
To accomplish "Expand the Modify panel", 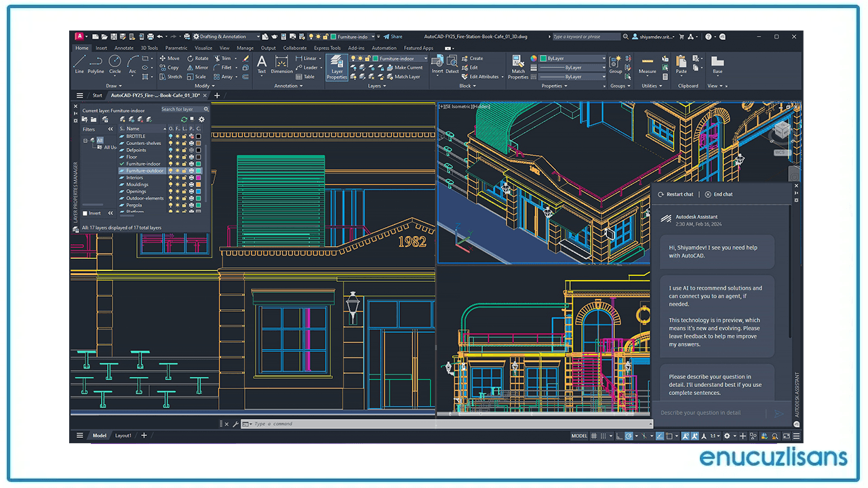I will [205, 86].
